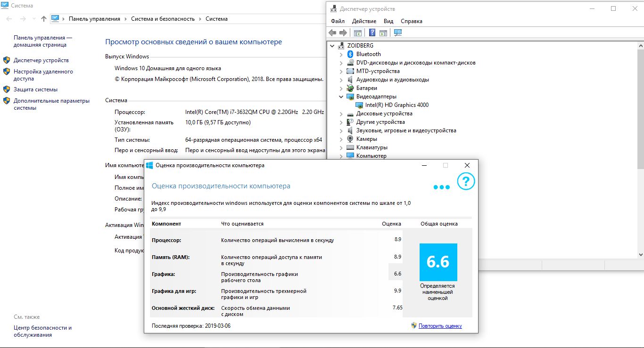Click the large blue 6.6 overall score tile
The height and width of the screenshot is (348, 644).
click(x=438, y=262)
